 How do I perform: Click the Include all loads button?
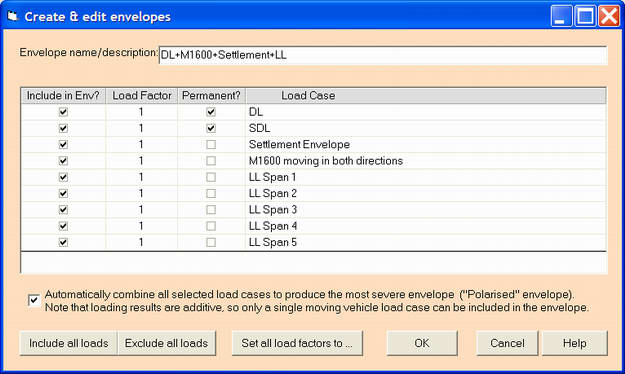68,343
